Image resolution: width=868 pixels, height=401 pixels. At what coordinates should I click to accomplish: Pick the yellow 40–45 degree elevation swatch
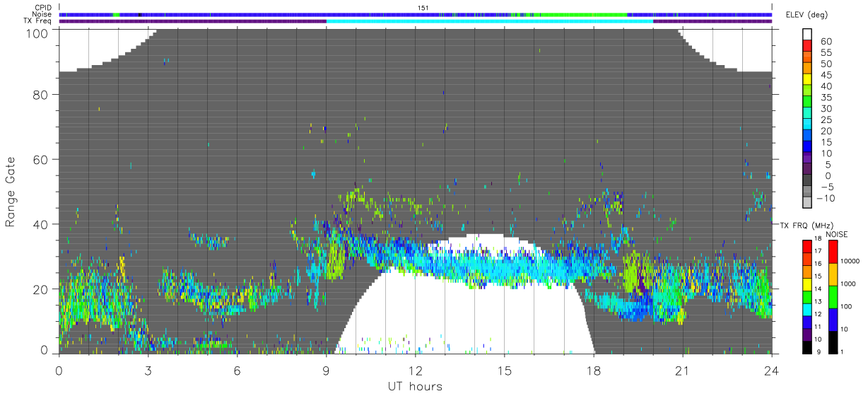pos(808,81)
